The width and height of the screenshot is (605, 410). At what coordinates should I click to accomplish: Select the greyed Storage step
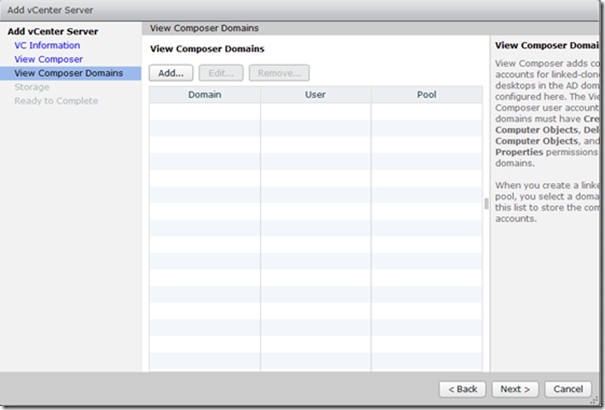pyautogui.click(x=32, y=87)
